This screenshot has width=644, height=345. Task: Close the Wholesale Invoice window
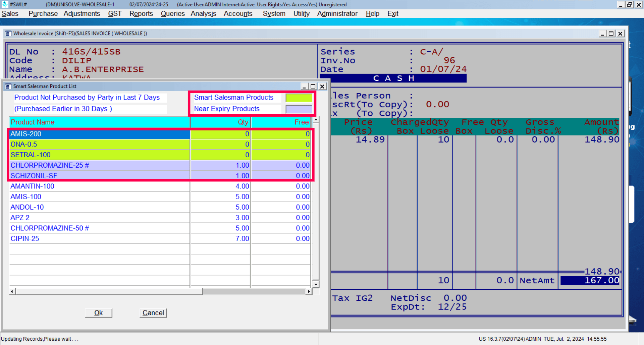pos(621,34)
